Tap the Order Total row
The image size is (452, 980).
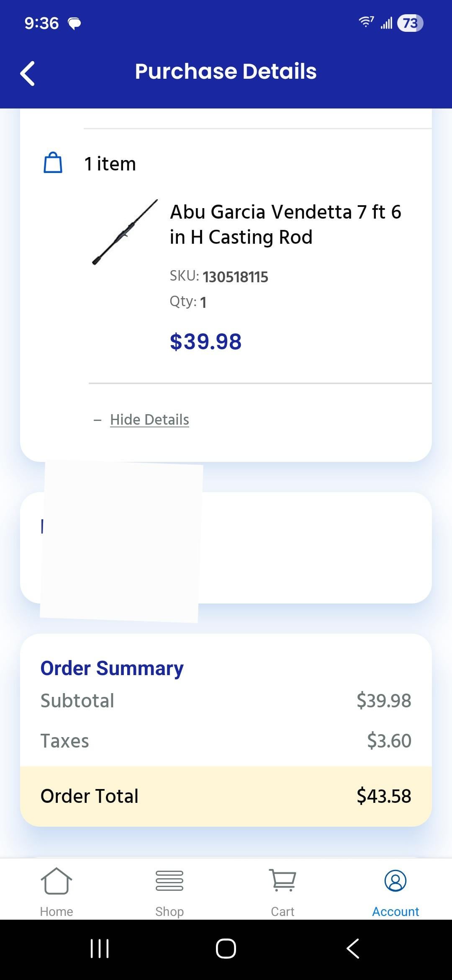pyautogui.click(x=226, y=796)
